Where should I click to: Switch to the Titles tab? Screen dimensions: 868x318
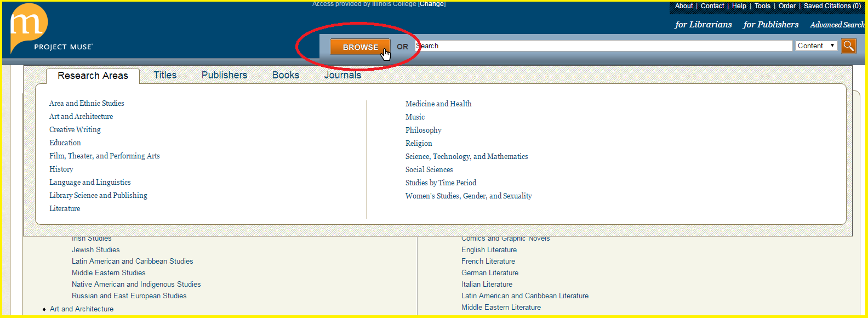point(165,75)
